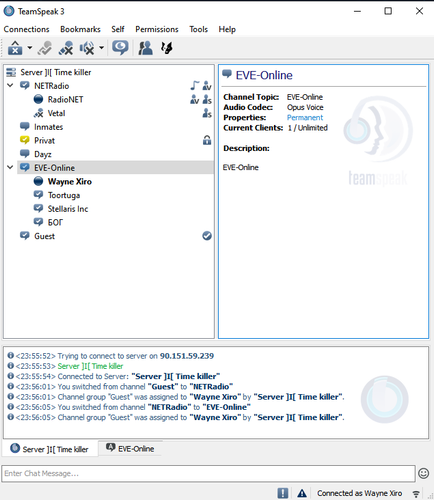Select the Stellaris Inc subchannel

coord(68,209)
